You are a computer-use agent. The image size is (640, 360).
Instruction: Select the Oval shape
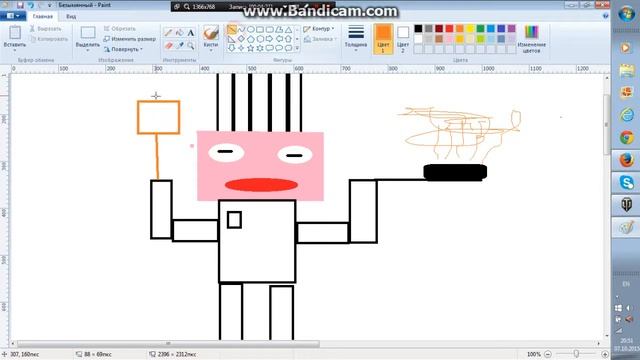(251, 29)
